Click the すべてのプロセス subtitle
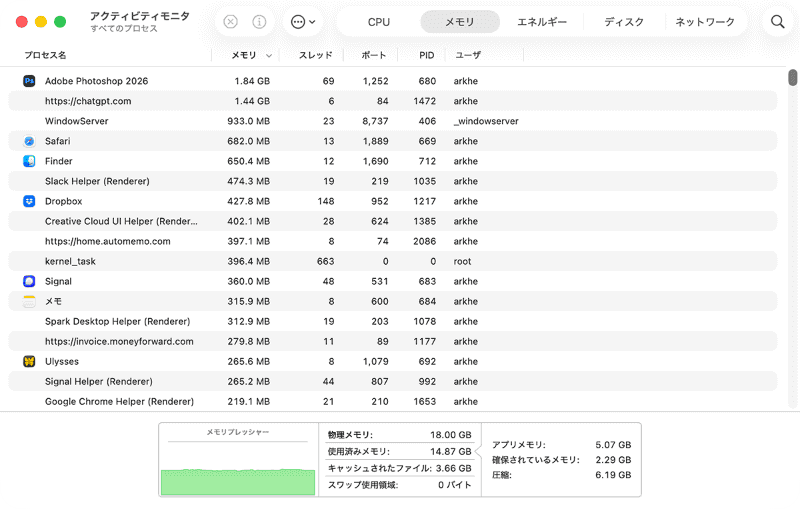The height and width of the screenshot is (509, 800). 124,29
